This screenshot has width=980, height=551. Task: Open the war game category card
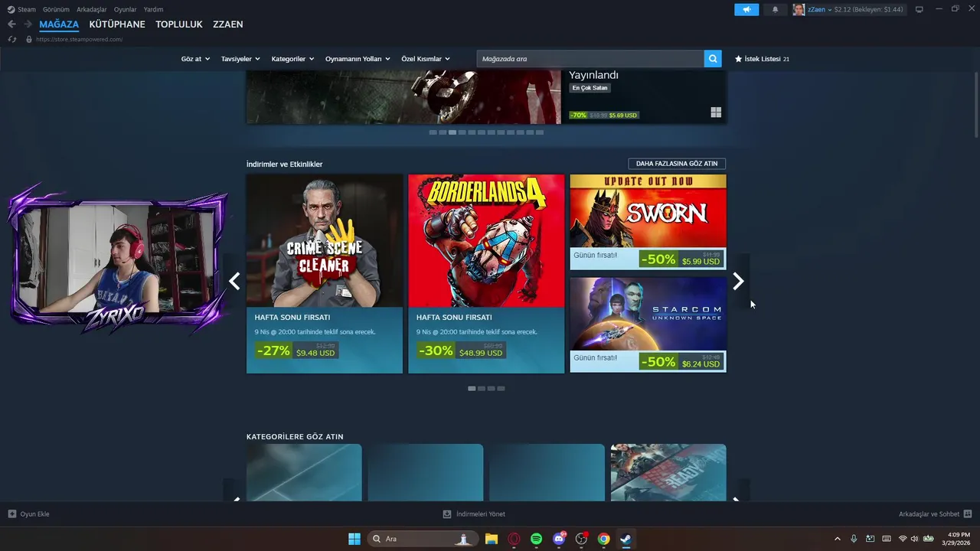[668, 473]
